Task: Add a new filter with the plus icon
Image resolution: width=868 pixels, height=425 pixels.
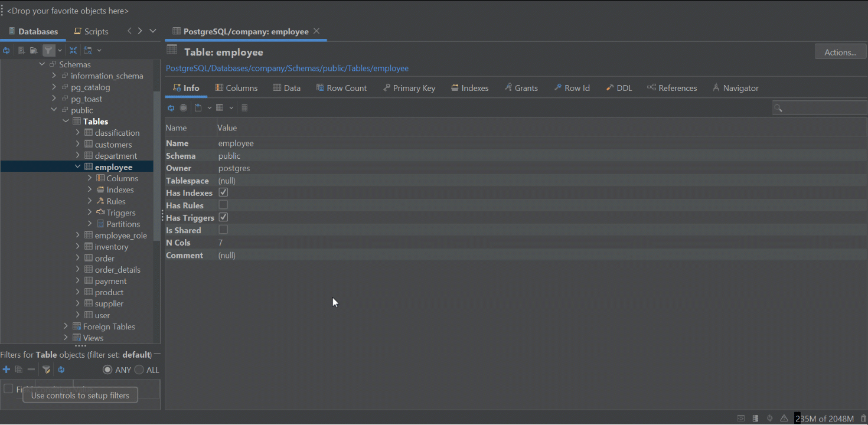Action: click(6, 370)
